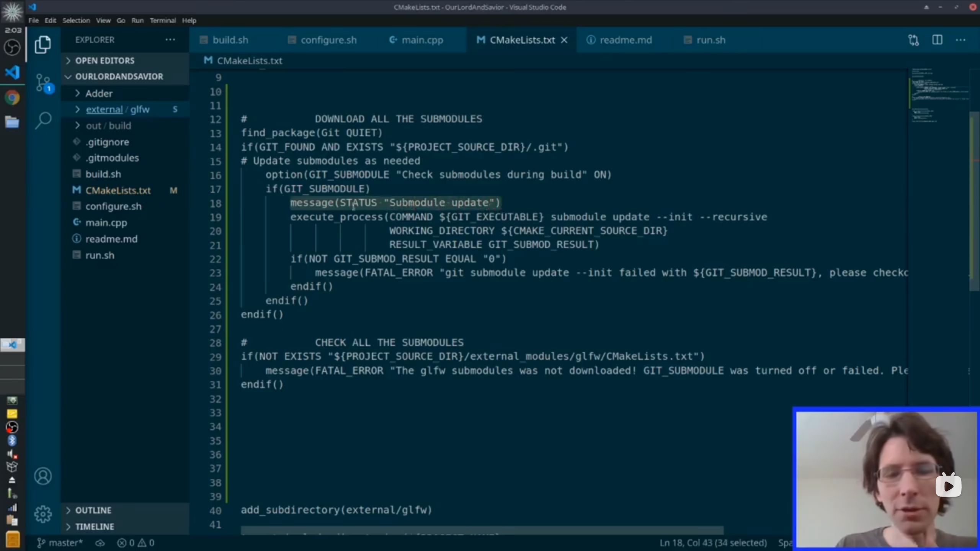980x551 pixels.
Task: Open the OBS Studio icon in the system dock
Action: click(x=12, y=47)
